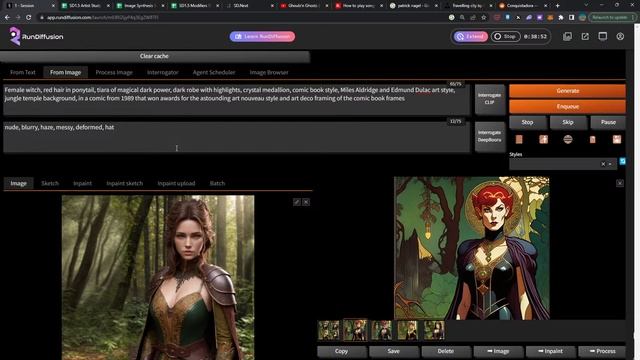Switch to the Inpaint upload sub-tab

176,183
